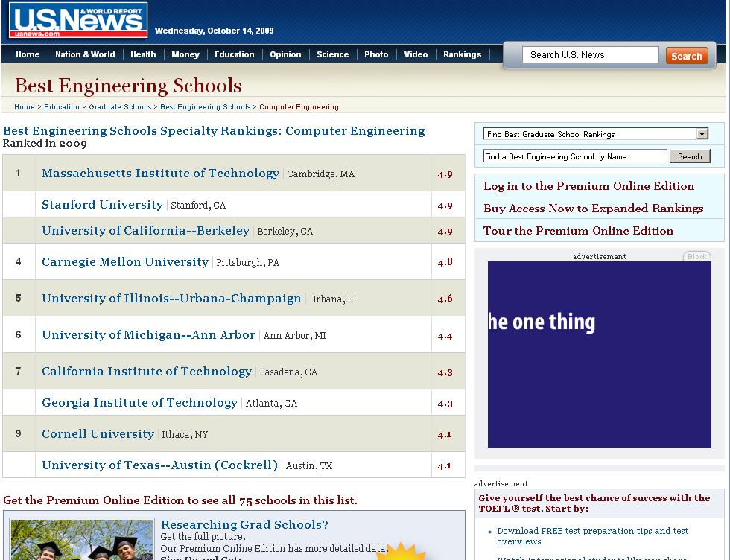Image resolution: width=730 pixels, height=560 pixels.
Task: Go to Nation & World section
Action: click(x=85, y=54)
